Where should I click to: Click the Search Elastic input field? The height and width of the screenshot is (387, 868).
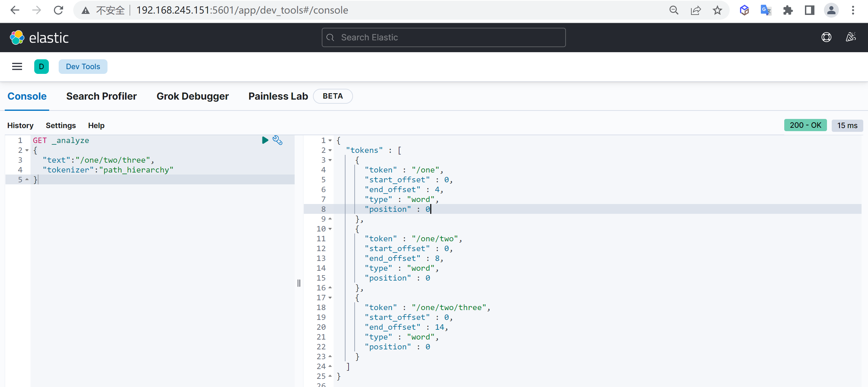click(x=443, y=37)
